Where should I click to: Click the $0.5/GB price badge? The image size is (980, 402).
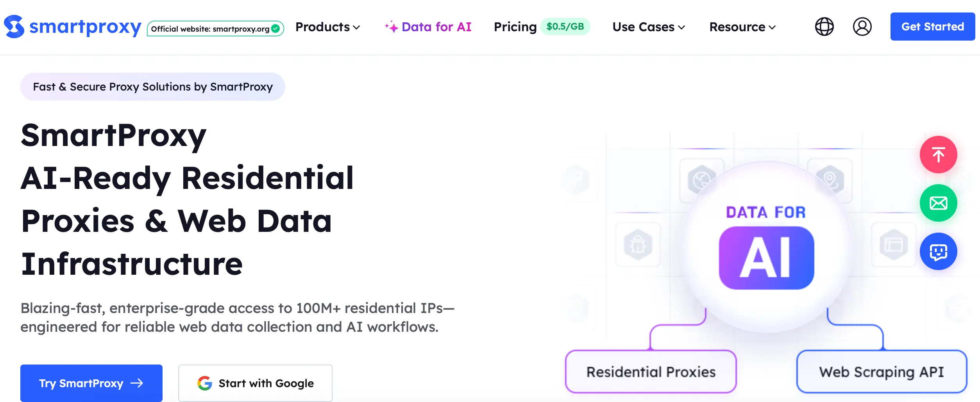tap(565, 27)
